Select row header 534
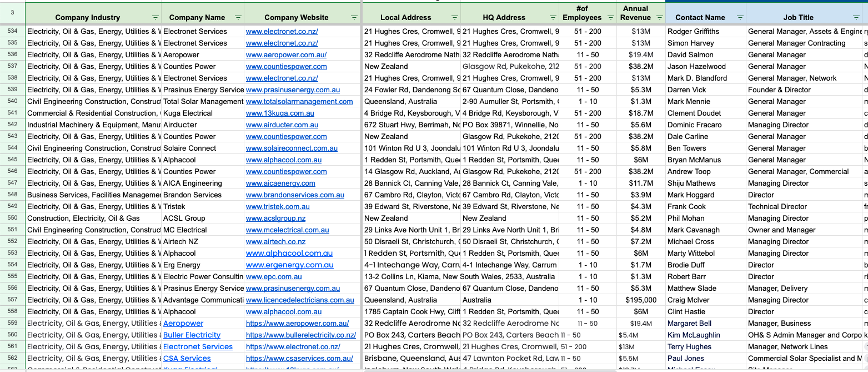 point(12,31)
